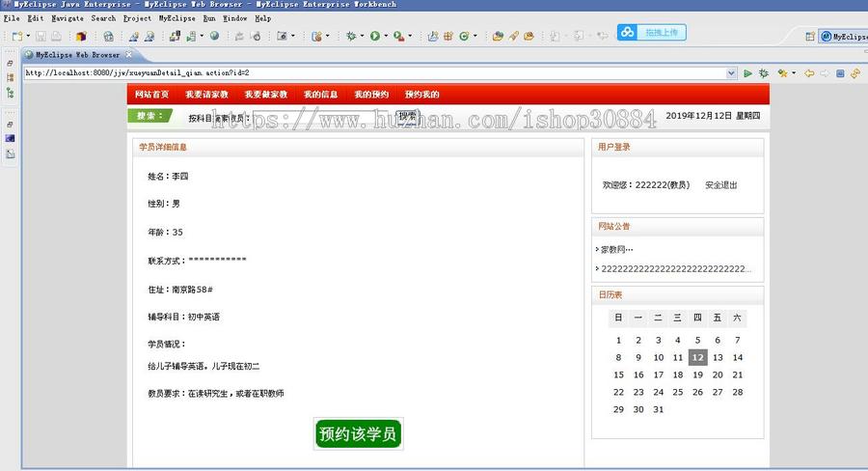Open the Help menu
868x471 pixels.
[263, 18]
